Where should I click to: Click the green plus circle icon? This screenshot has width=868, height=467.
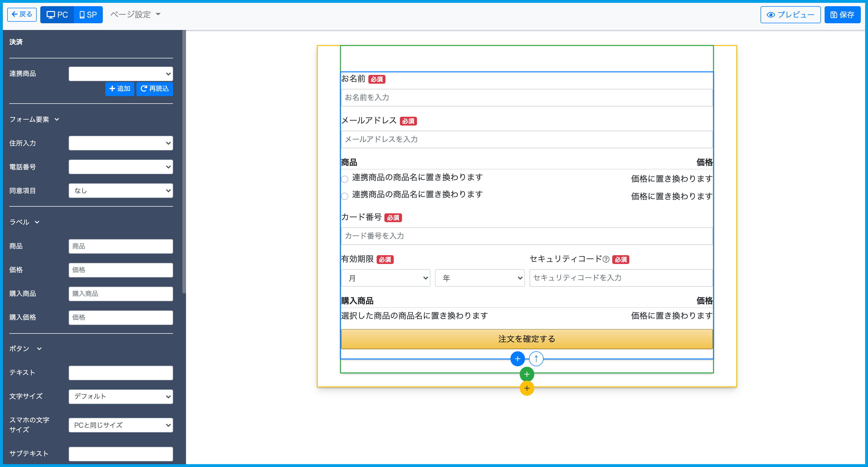coord(527,374)
